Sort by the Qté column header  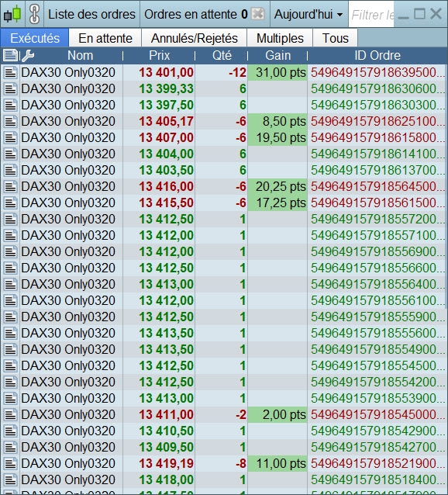(222, 56)
